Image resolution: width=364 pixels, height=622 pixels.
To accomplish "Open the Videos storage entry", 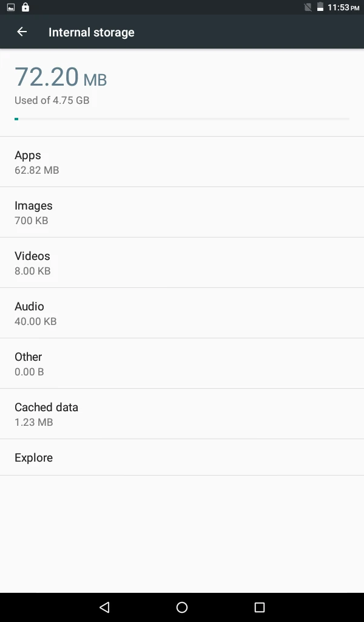I will click(182, 262).
